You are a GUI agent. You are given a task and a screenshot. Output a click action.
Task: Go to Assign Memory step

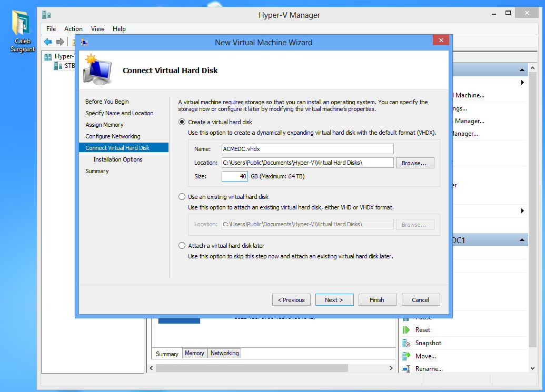click(x=104, y=125)
